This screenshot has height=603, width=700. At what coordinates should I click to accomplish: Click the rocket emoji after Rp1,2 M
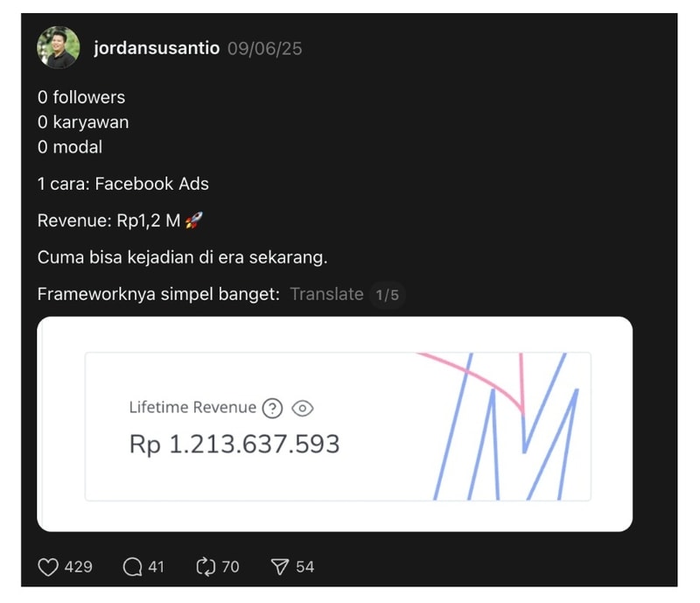pos(194,221)
